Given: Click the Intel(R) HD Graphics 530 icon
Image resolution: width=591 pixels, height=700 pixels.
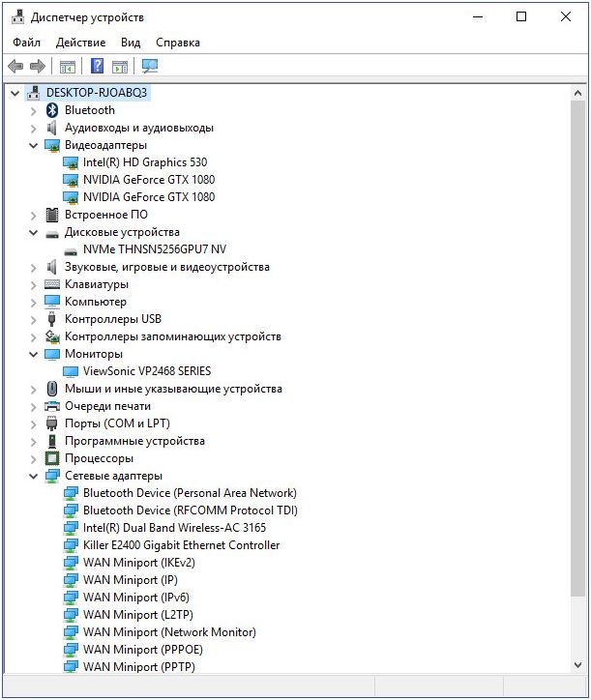Looking at the screenshot, I should (x=71, y=162).
